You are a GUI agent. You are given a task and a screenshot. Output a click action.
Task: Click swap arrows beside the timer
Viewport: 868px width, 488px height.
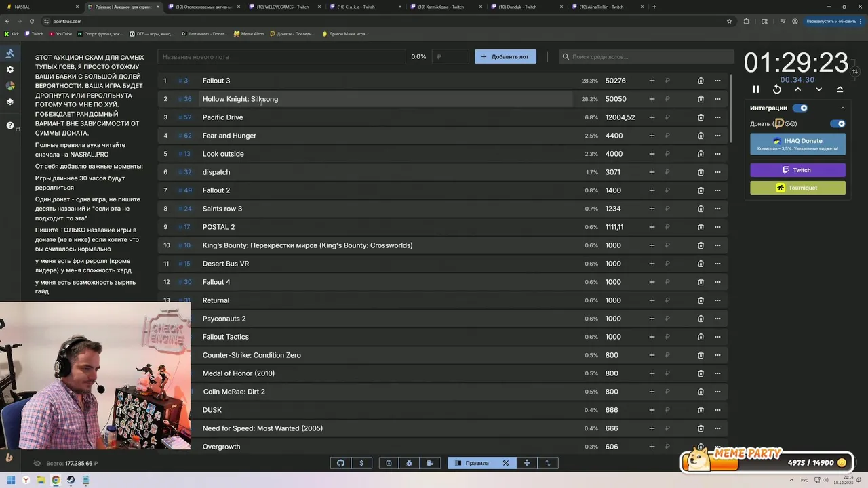[x=855, y=71]
